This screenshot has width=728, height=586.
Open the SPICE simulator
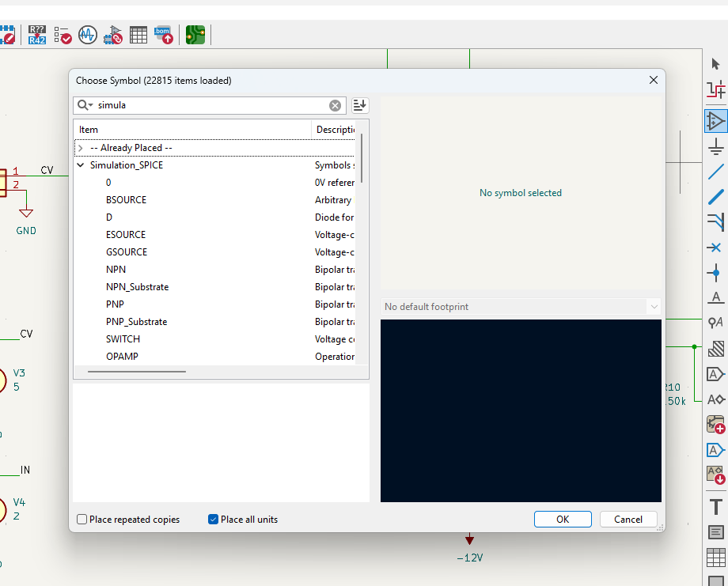click(x=88, y=35)
